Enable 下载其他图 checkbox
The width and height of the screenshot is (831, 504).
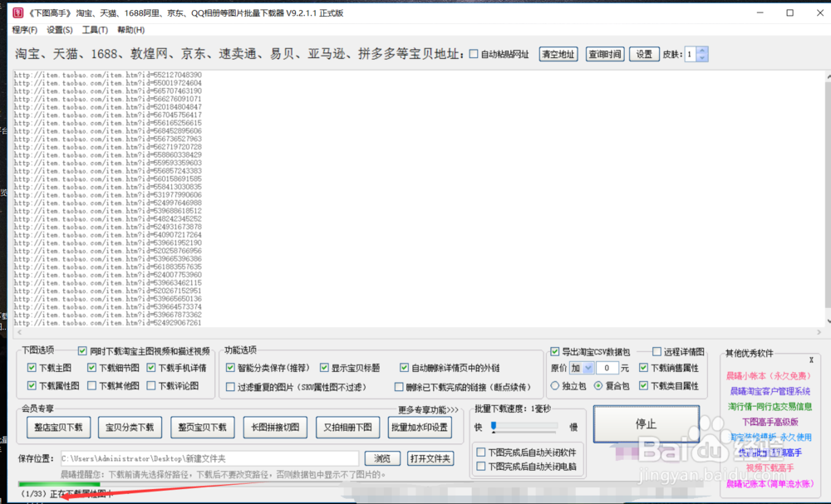[91, 385]
